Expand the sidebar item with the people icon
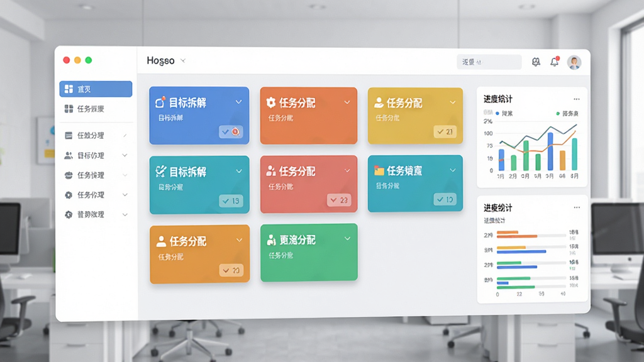The image size is (644, 362). 125,156
